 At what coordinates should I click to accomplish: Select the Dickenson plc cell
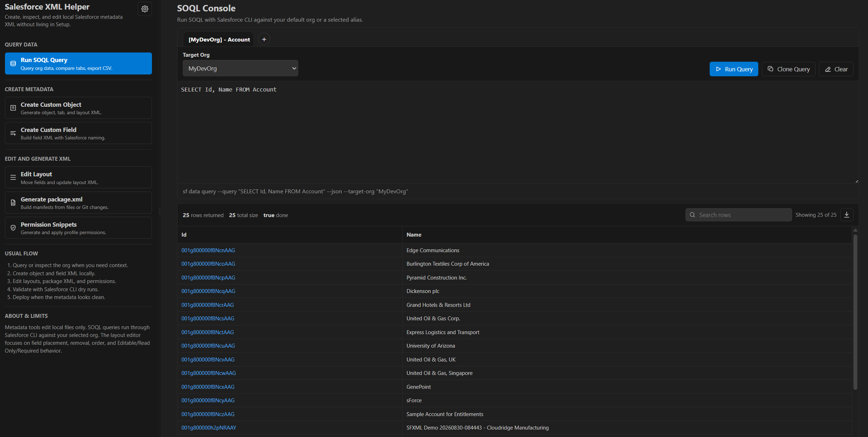click(x=627, y=291)
